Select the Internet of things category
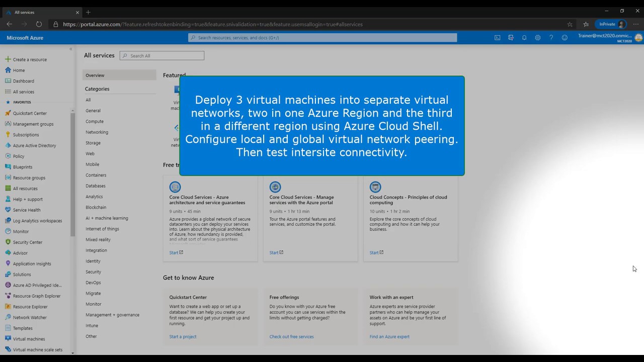The width and height of the screenshot is (644, 362). 102,229
